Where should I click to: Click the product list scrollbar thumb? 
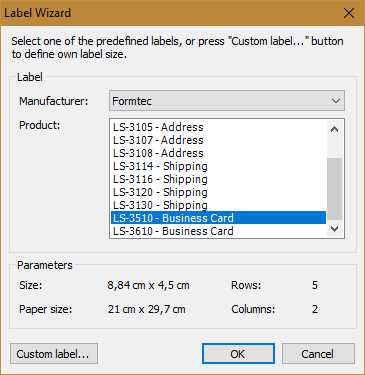pyautogui.click(x=335, y=189)
